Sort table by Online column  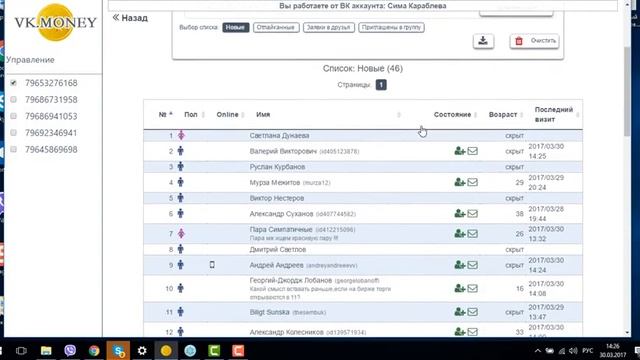[x=230, y=115]
